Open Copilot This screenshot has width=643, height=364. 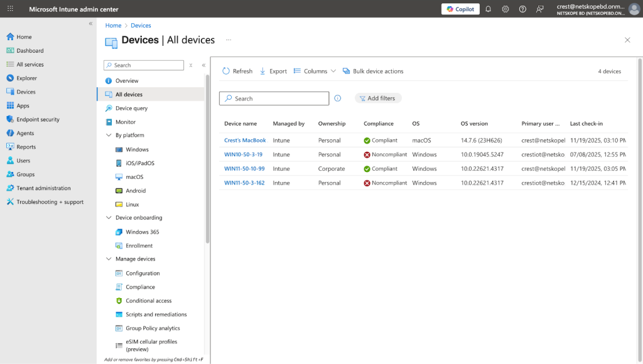point(460,9)
